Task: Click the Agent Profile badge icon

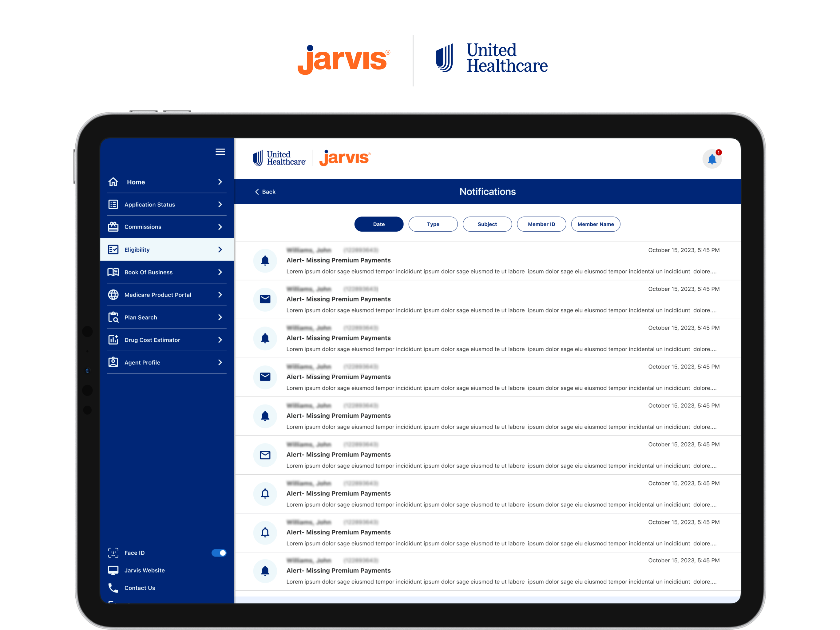Action: pyautogui.click(x=113, y=362)
